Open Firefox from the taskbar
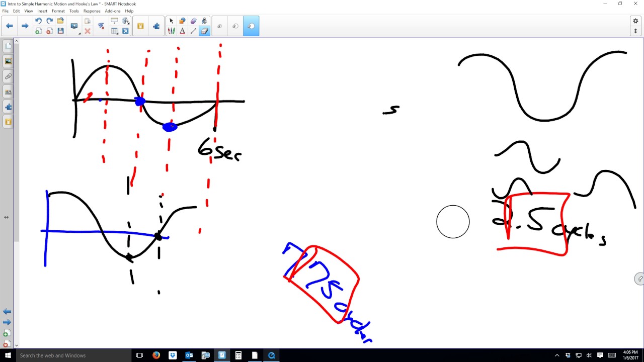The image size is (644, 362). coord(156,355)
